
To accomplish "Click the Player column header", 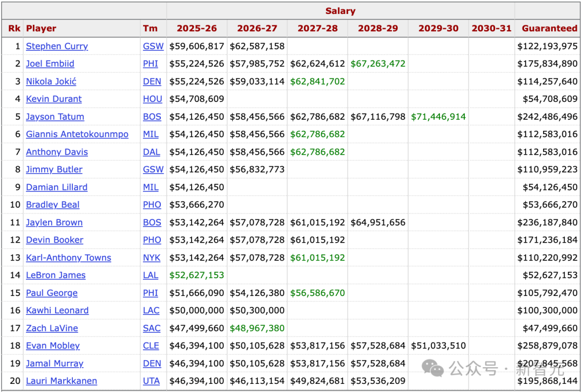I will pos(41,29).
